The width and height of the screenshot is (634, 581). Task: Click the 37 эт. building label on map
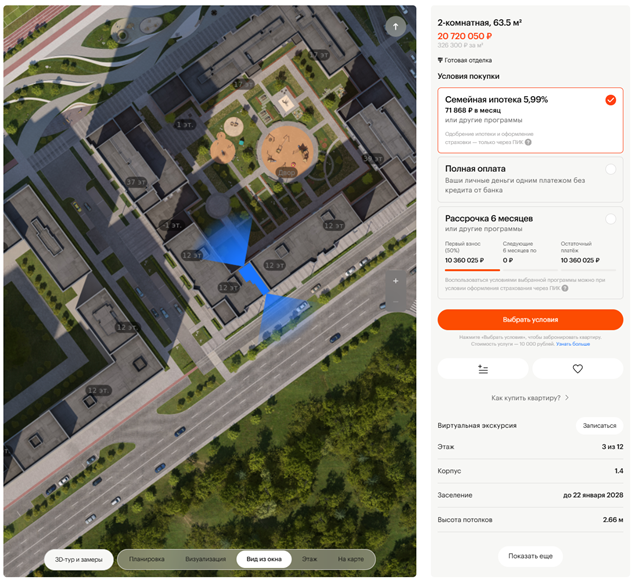coord(136,182)
